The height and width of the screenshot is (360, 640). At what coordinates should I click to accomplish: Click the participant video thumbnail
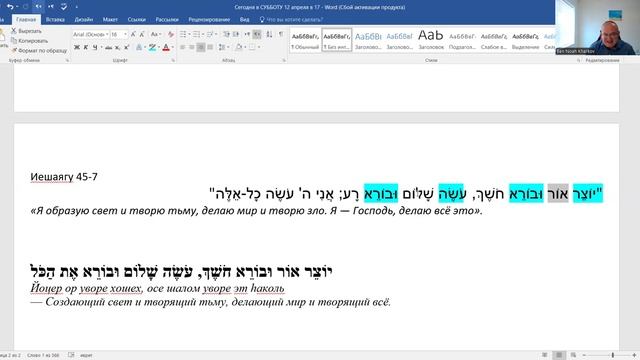(x=598, y=27)
